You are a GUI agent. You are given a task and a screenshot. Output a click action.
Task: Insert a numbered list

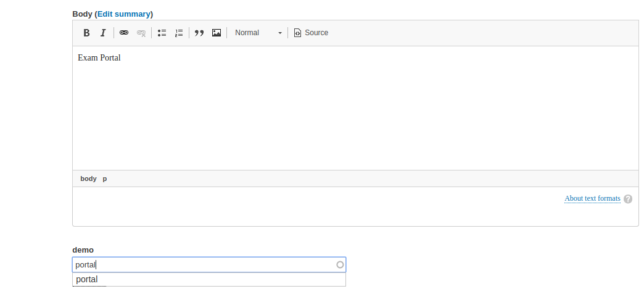coord(179,33)
